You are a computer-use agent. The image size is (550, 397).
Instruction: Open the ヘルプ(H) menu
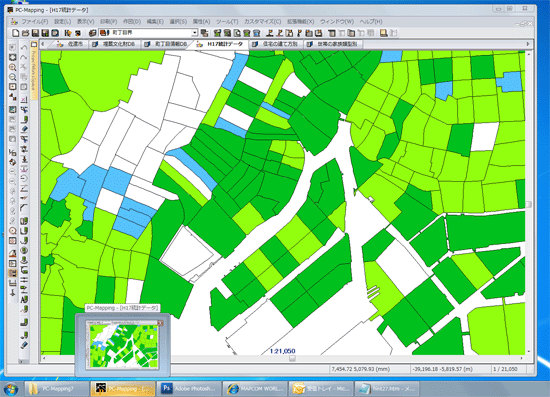371,22
